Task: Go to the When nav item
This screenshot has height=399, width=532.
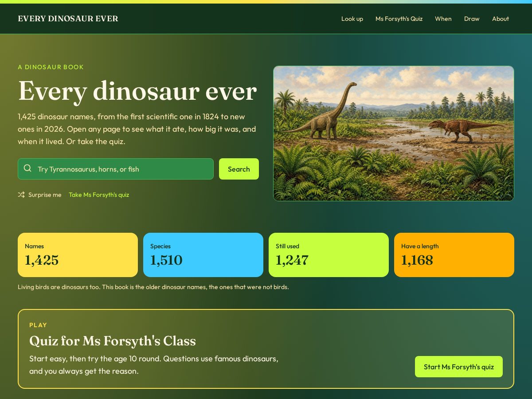Action: [443, 19]
